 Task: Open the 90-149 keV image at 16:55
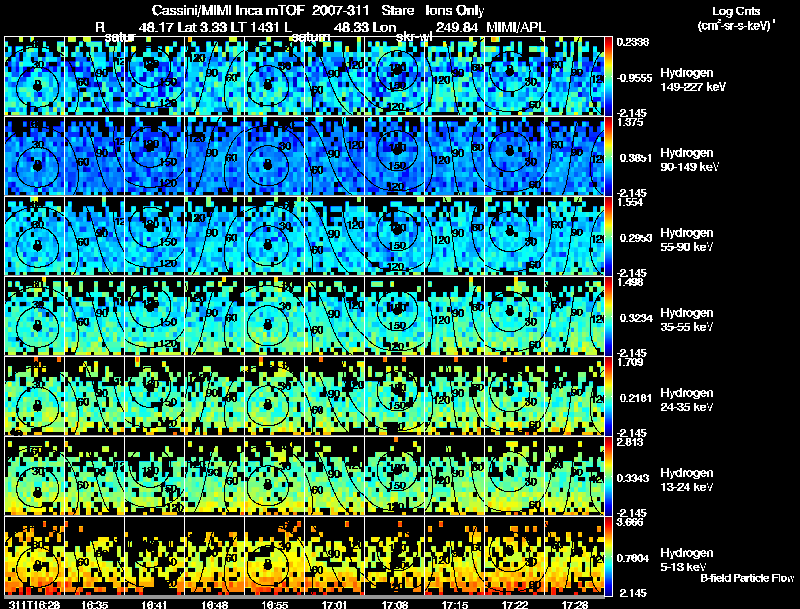tap(274, 156)
